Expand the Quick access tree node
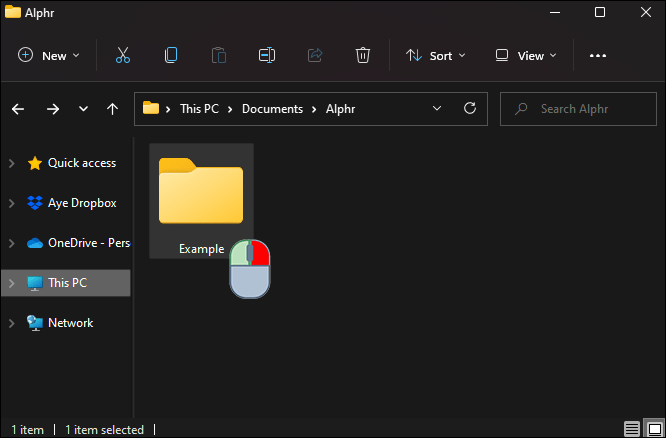 pos(12,163)
